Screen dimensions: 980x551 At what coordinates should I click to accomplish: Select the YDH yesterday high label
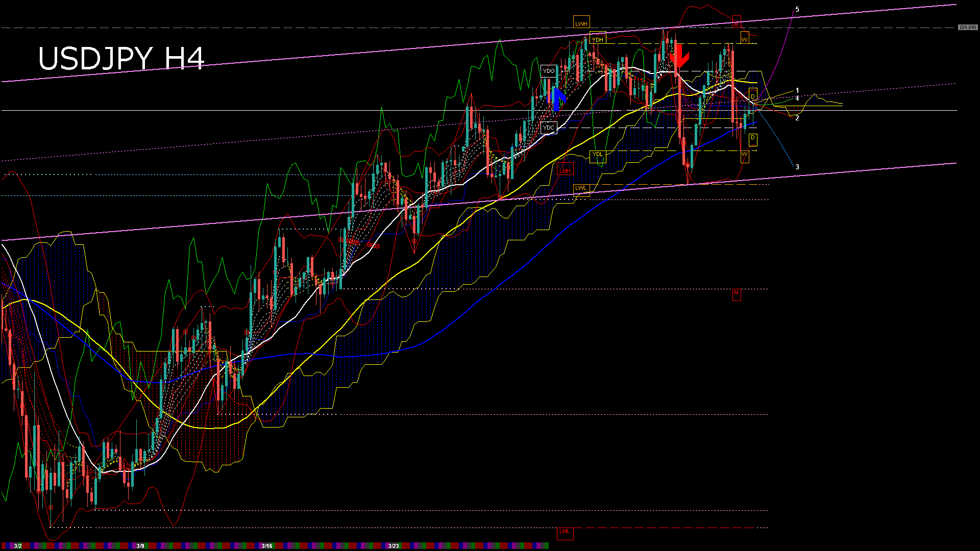[597, 39]
